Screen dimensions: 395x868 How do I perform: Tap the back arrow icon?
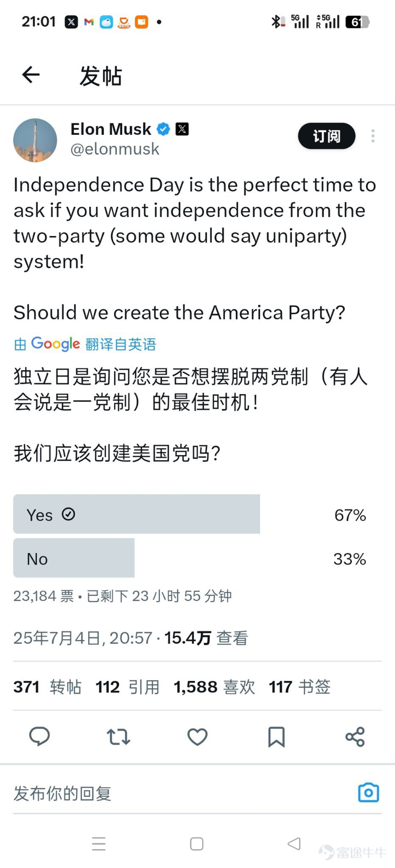(x=31, y=74)
